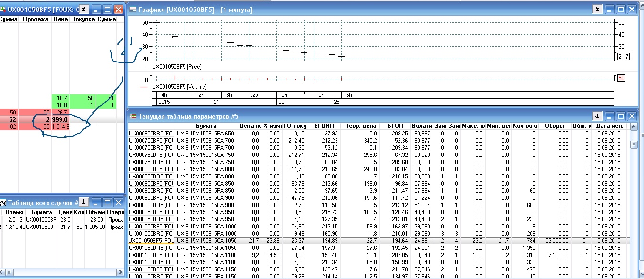Minimize the Графики chart window
Viewport: 644px width, 279px height.
coord(610,9)
